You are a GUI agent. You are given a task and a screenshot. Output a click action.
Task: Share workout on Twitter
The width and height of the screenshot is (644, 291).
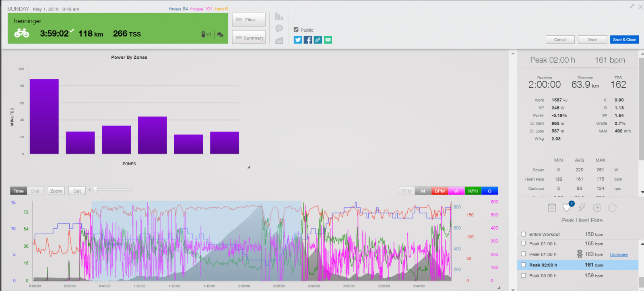(x=298, y=40)
